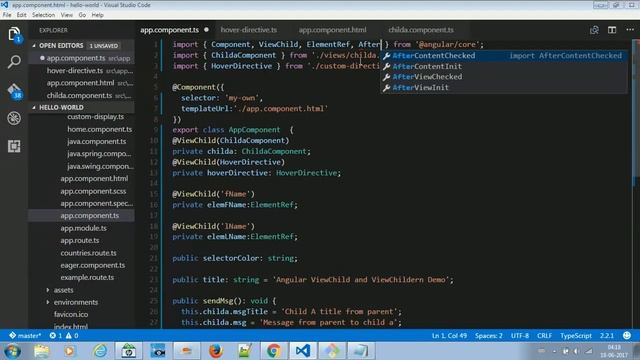Switch to the childa.component.ts tab
The width and height of the screenshot is (640, 360).
tap(421, 30)
